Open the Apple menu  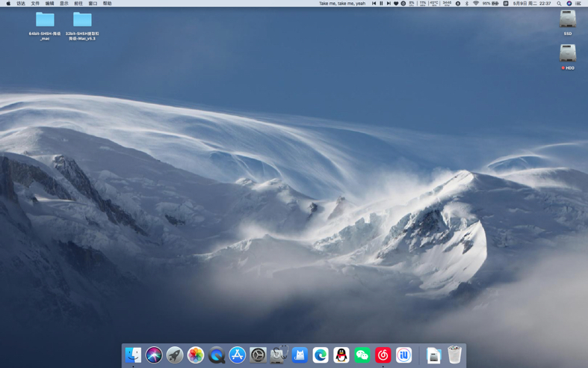8,4
